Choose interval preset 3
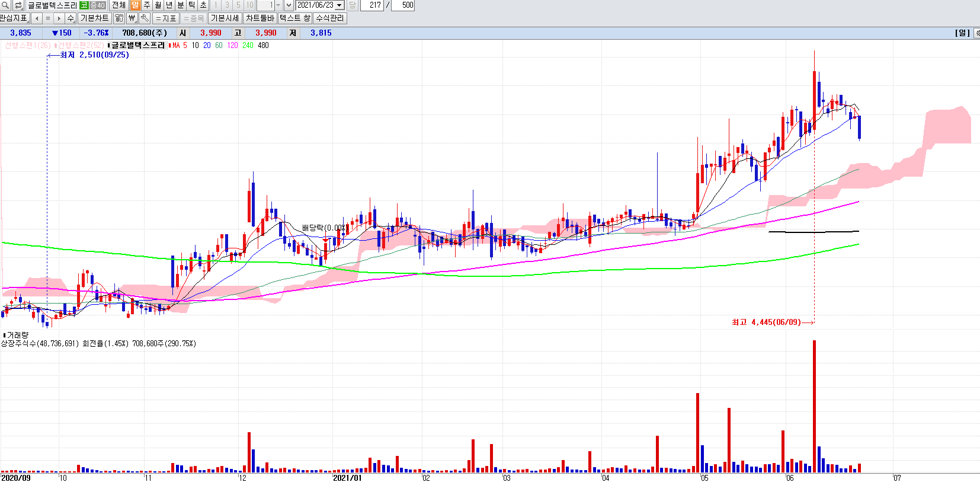 click(x=227, y=5)
